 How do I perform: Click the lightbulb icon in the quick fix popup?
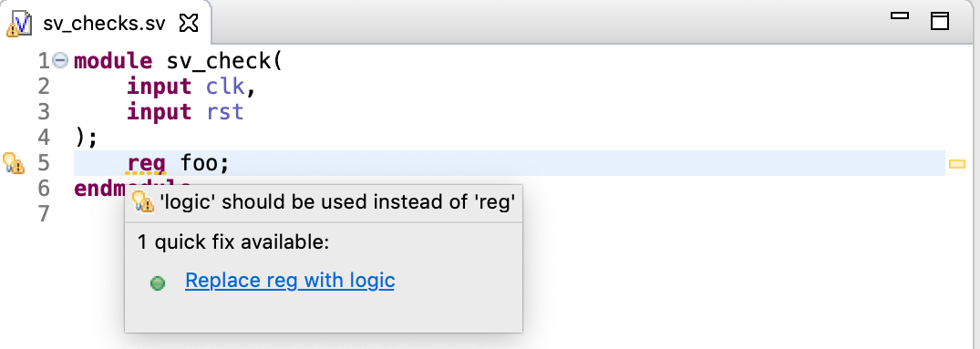144,202
